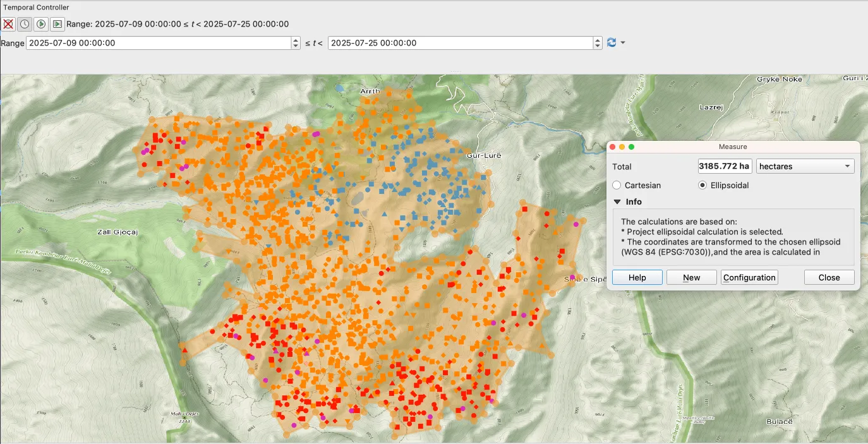
Task: Collapse the Info section in Measure dialog
Action: coord(618,201)
